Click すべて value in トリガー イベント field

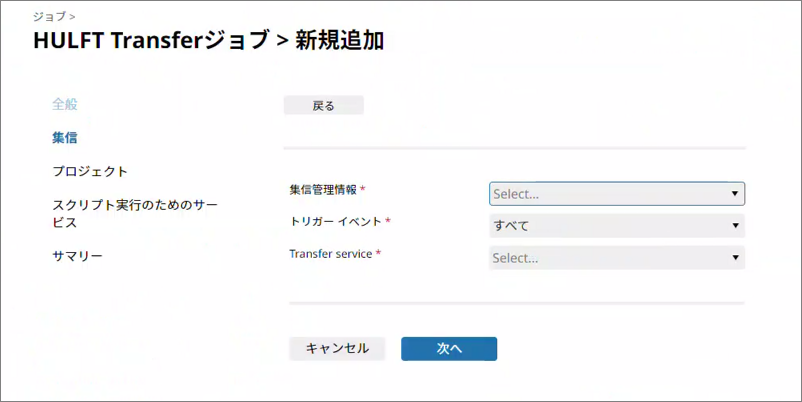(x=511, y=226)
